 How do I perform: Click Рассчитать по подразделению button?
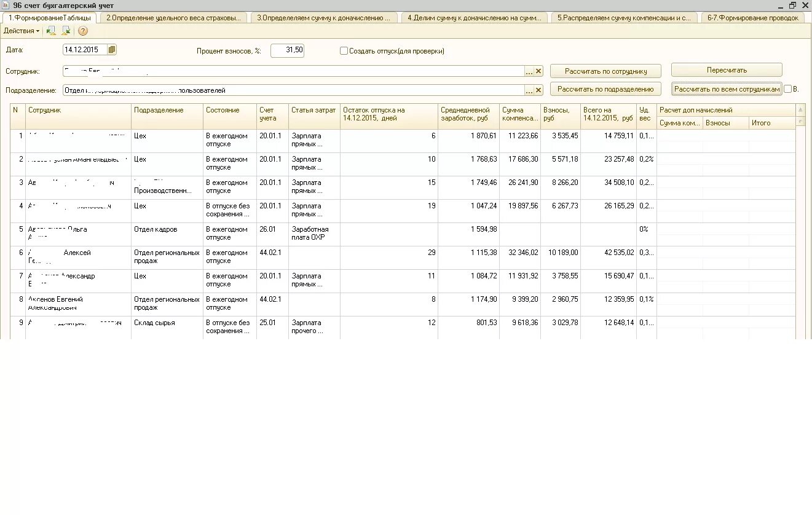click(605, 89)
